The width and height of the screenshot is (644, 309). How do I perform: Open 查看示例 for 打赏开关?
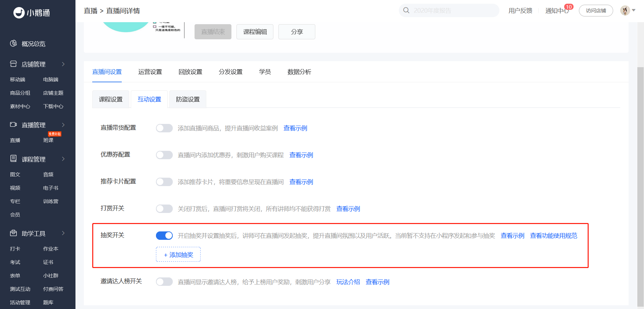pyautogui.click(x=348, y=209)
